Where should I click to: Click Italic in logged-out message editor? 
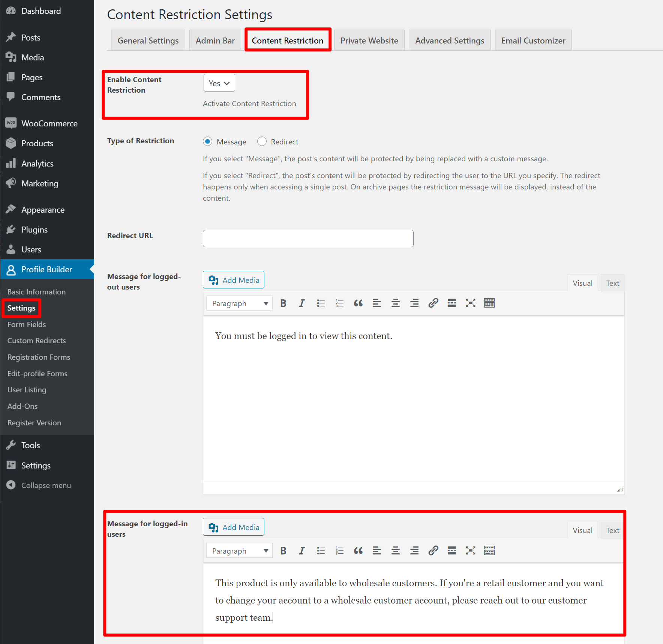pyautogui.click(x=302, y=303)
